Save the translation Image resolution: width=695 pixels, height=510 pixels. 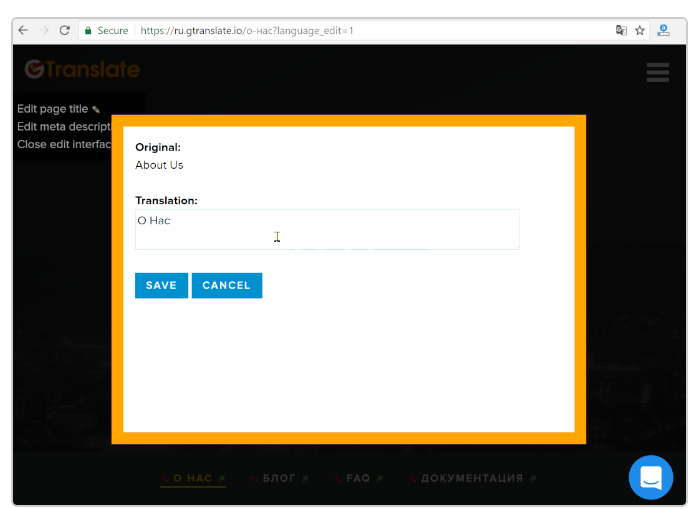click(x=161, y=285)
